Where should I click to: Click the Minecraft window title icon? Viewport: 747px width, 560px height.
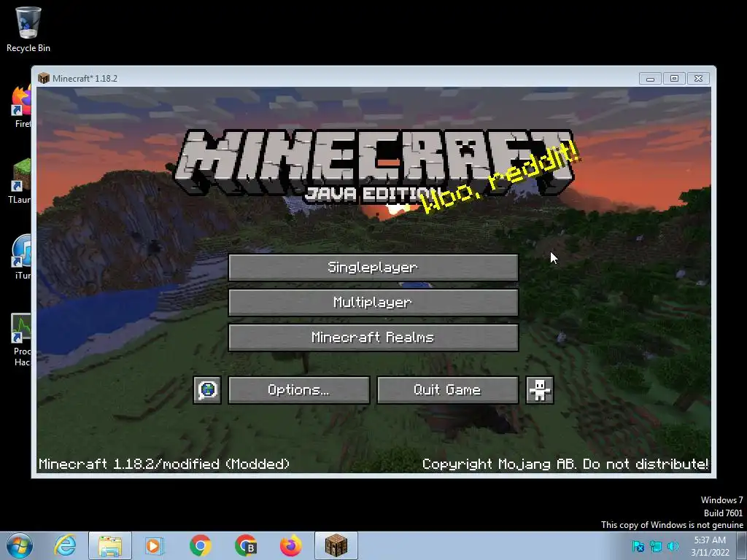tap(44, 78)
